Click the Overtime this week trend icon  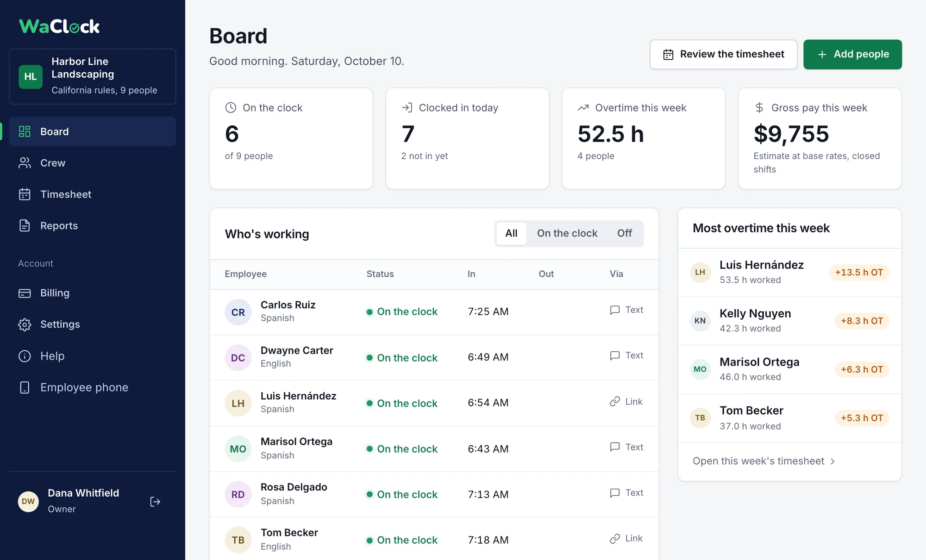tap(583, 108)
